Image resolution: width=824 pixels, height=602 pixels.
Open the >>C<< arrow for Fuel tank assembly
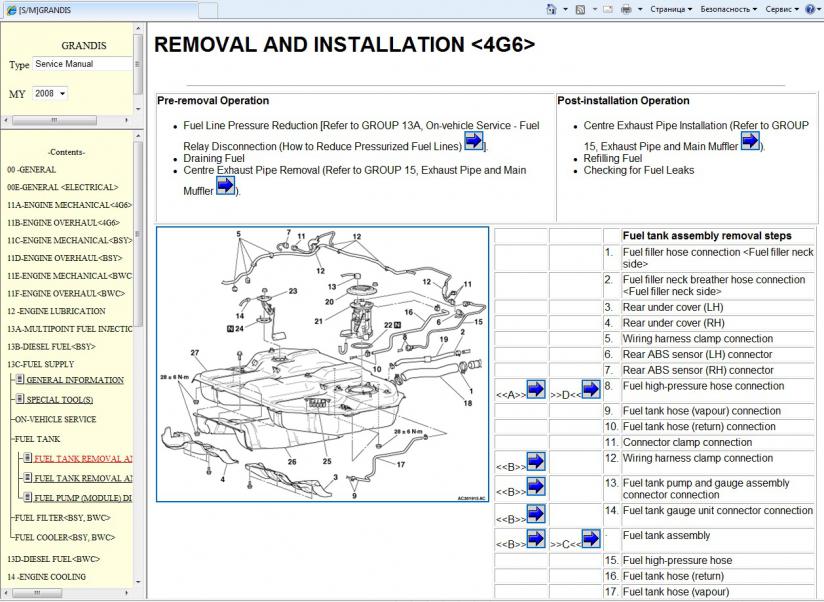(x=591, y=539)
